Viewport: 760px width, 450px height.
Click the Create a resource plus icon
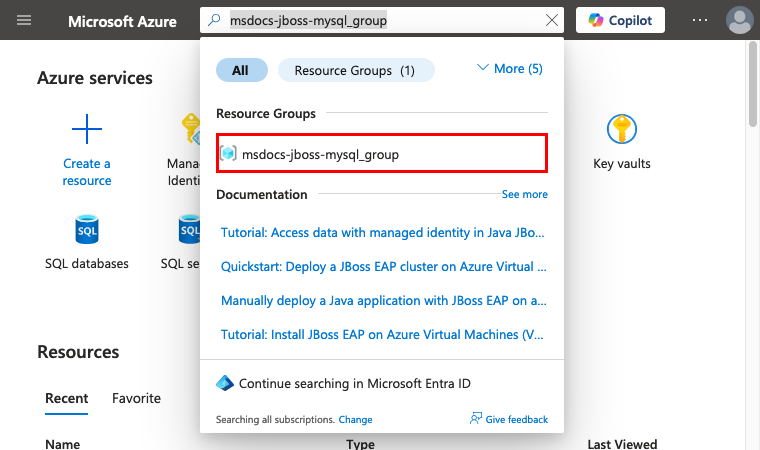point(87,129)
